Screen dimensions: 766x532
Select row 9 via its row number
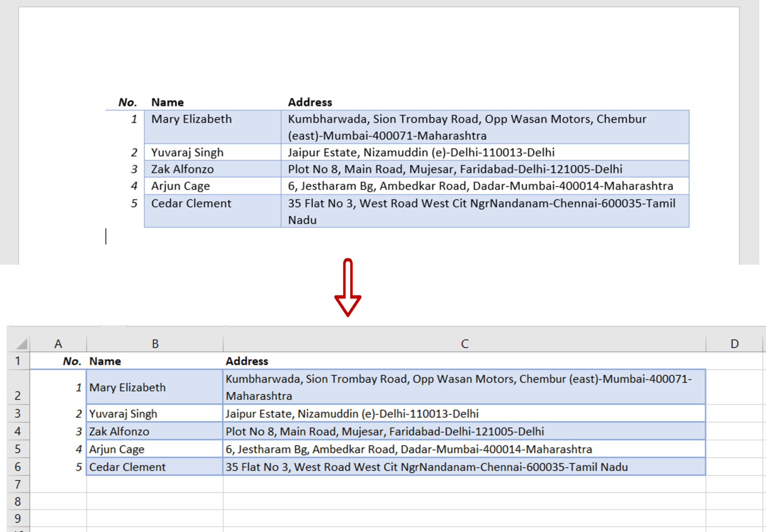[x=18, y=518]
